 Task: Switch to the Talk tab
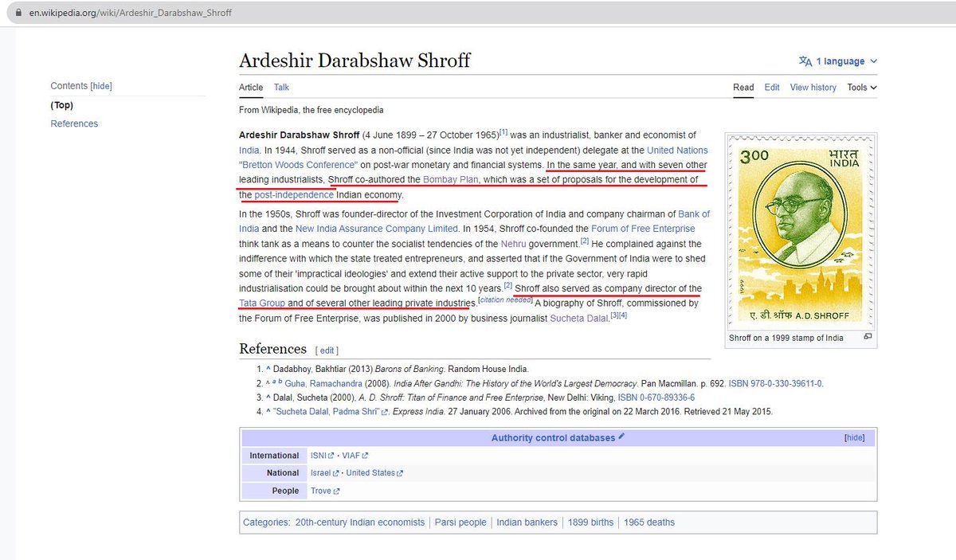[281, 88]
